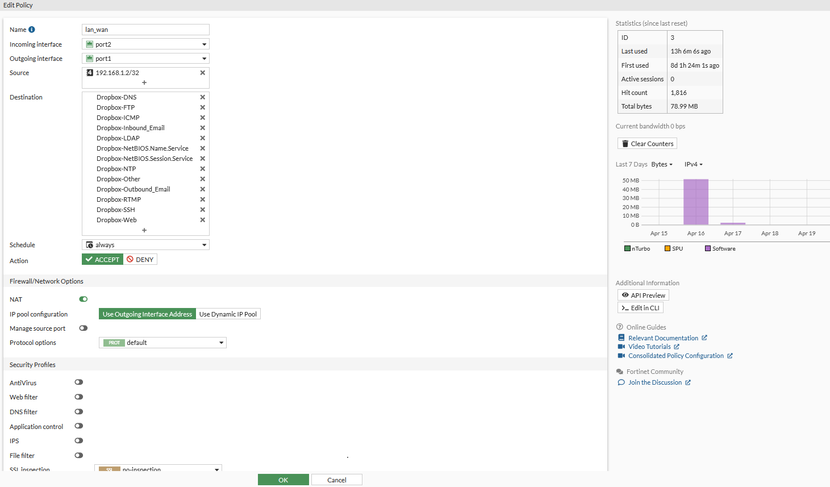
Task: Click OK to save policy
Action: [x=283, y=480]
